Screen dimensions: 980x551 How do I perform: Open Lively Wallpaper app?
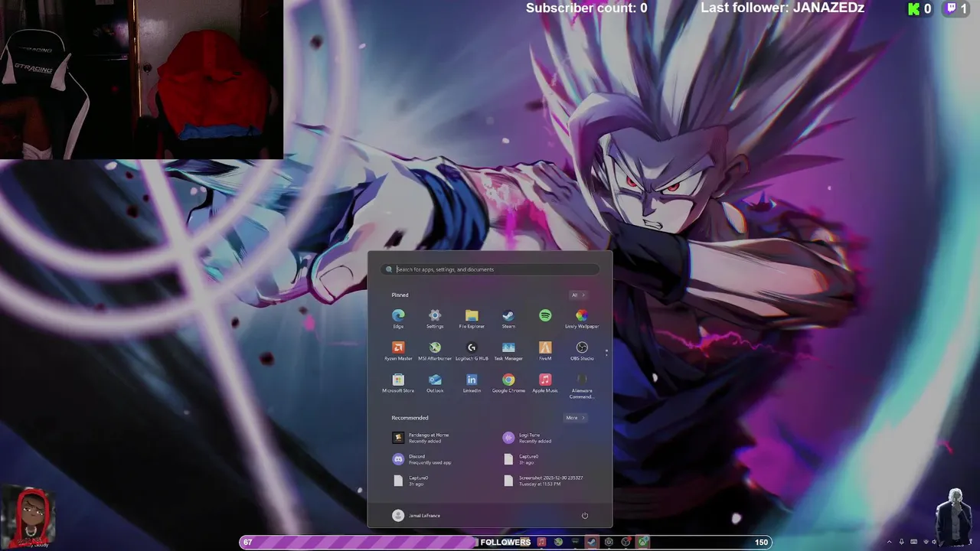click(582, 318)
